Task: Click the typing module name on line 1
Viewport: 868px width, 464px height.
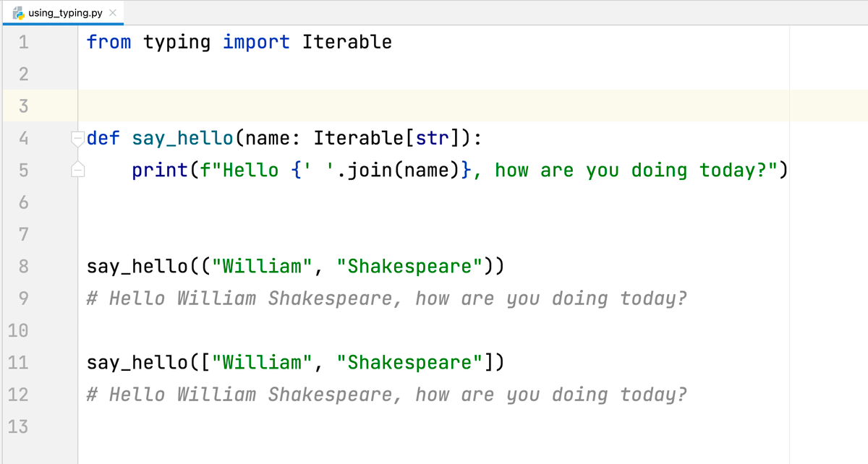Action: coord(176,42)
